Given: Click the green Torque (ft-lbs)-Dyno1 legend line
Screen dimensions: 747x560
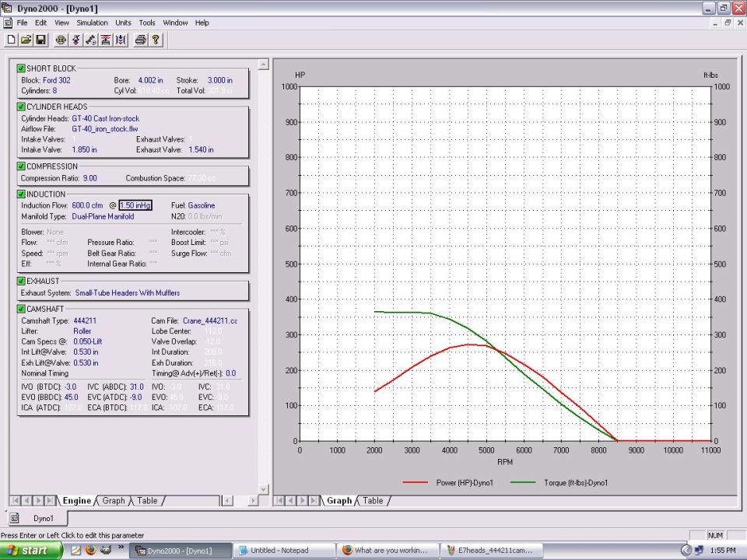Looking at the screenshot, I should 523,482.
